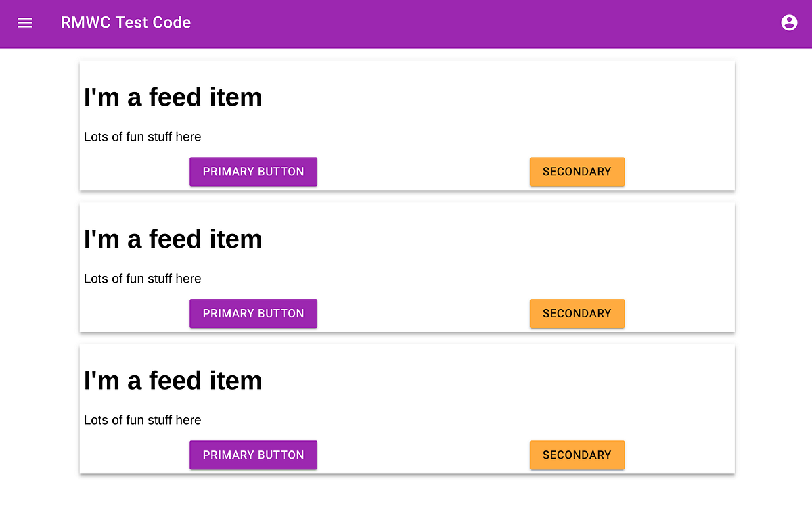Image resolution: width=812 pixels, height=510 pixels.
Task: Click the second feed card's title text
Action: pos(173,238)
